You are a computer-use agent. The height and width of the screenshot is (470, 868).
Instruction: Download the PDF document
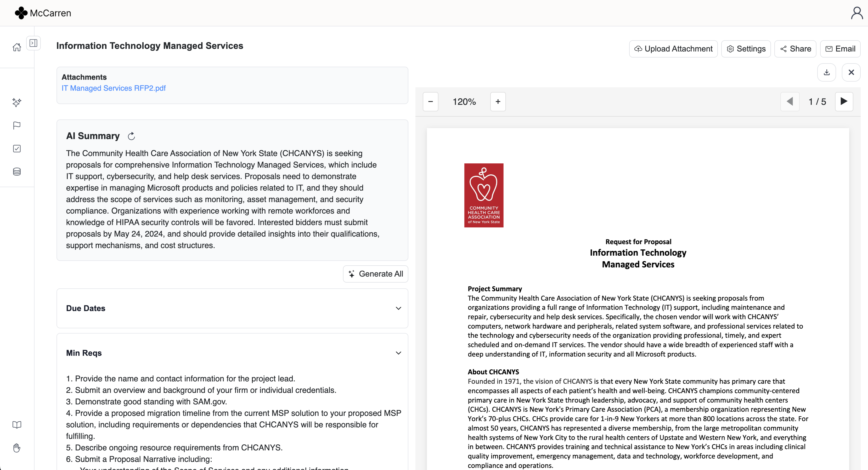pos(827,72)
